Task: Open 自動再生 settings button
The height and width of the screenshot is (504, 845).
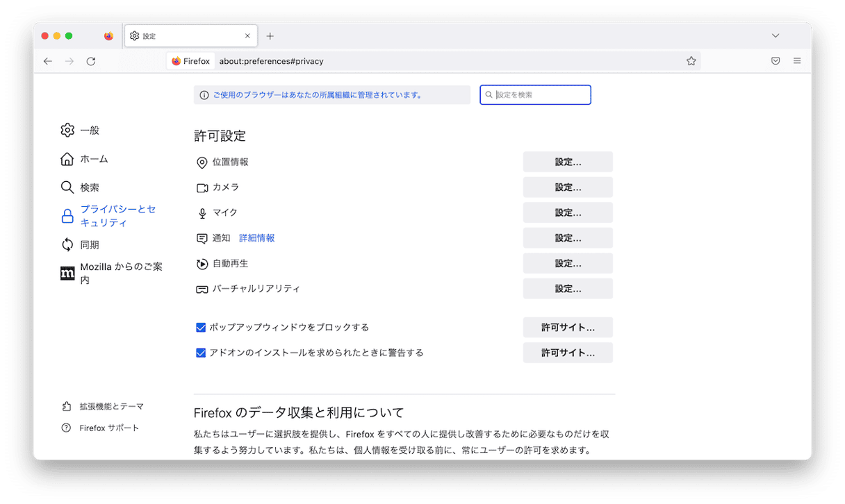Action: click(568, 263)
